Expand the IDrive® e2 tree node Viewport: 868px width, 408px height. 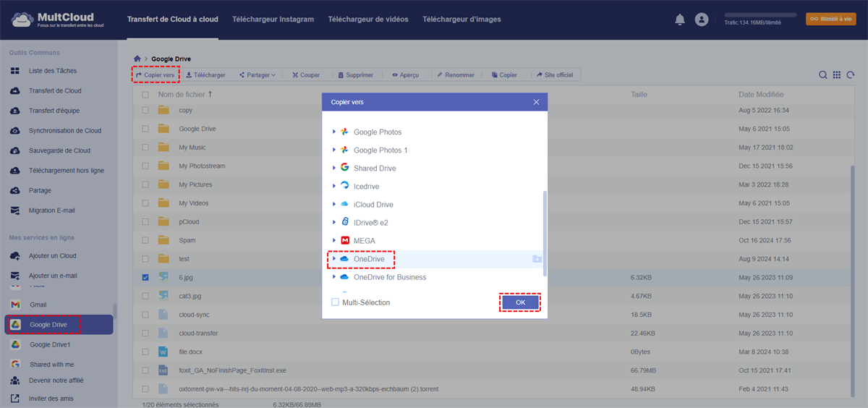(x=334, y=223)
